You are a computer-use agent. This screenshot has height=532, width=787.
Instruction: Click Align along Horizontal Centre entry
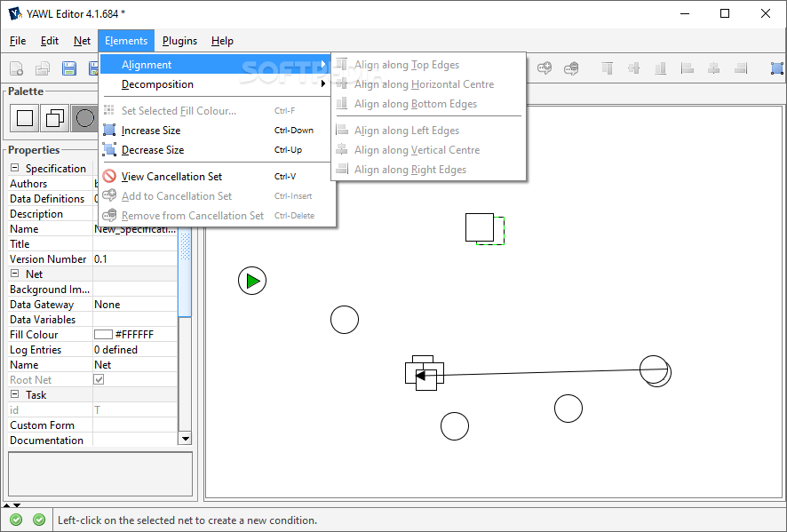[x=429, y=83]
